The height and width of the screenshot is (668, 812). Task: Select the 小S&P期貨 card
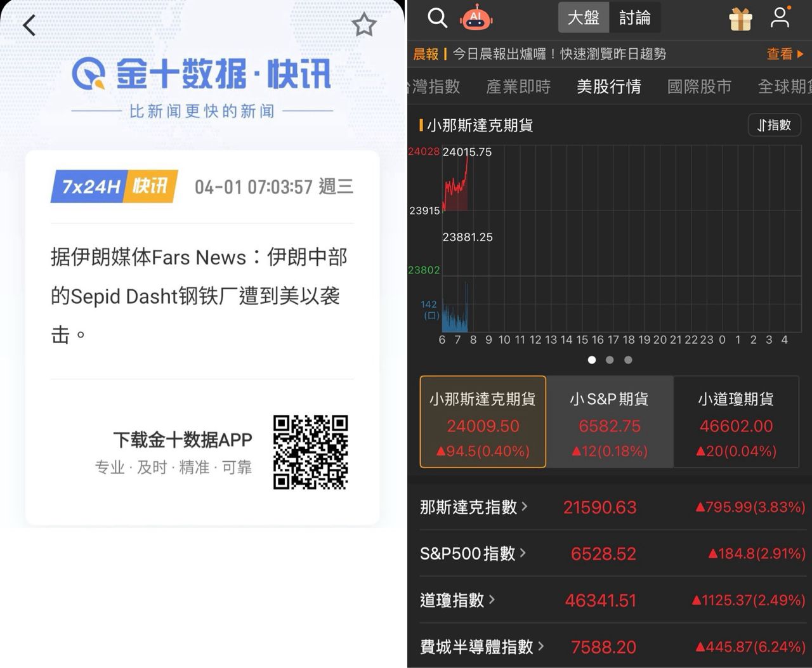coord(609,422)
